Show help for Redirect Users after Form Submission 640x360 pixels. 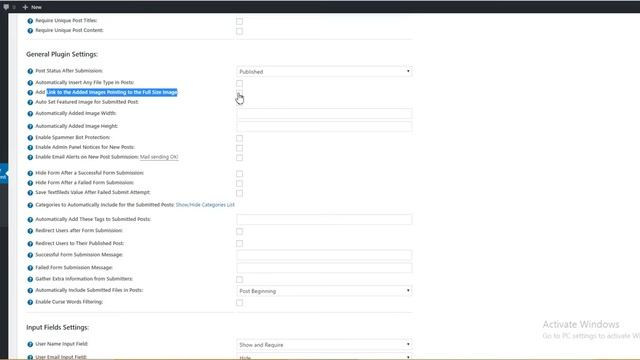(x=30, y=231)
